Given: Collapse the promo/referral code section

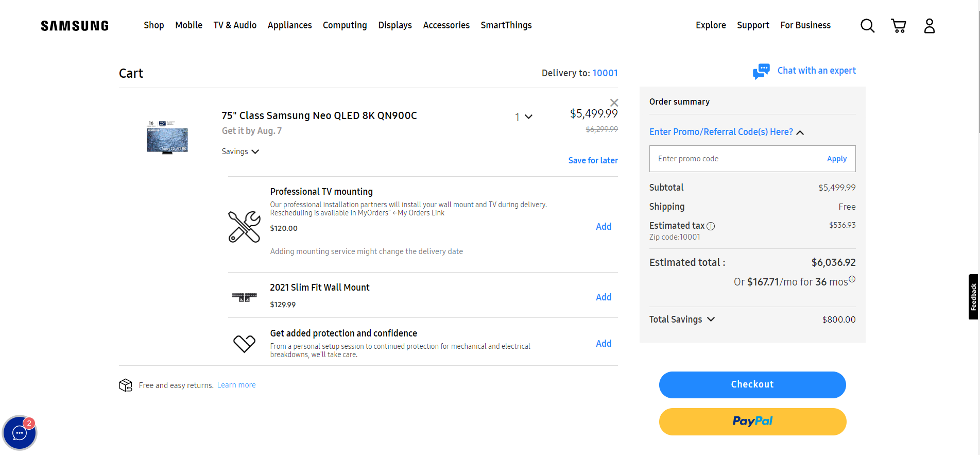Looking at the screenshot, I should click(727, 132).
